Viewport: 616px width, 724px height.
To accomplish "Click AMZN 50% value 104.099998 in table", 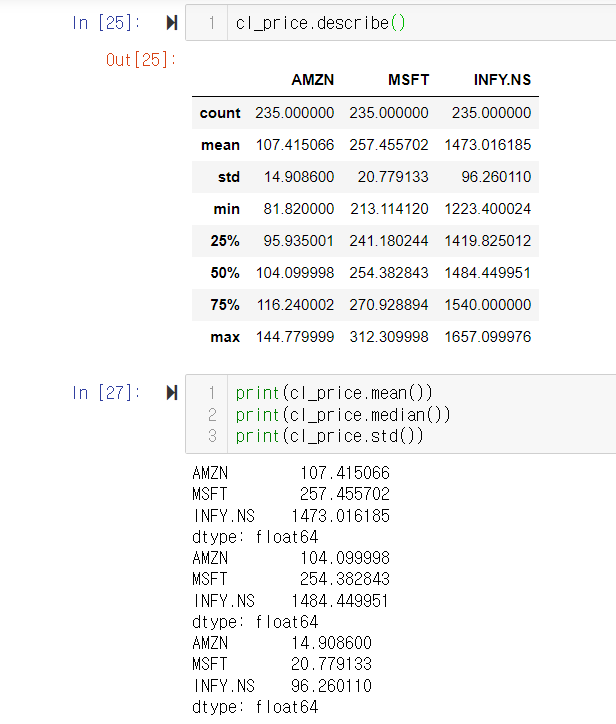I will tap(295, 273).
